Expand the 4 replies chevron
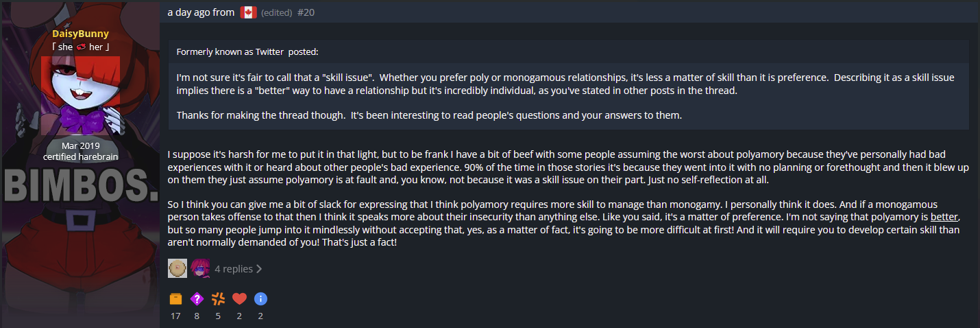This screenshot has width=980, height=328. tap(259, 269)
